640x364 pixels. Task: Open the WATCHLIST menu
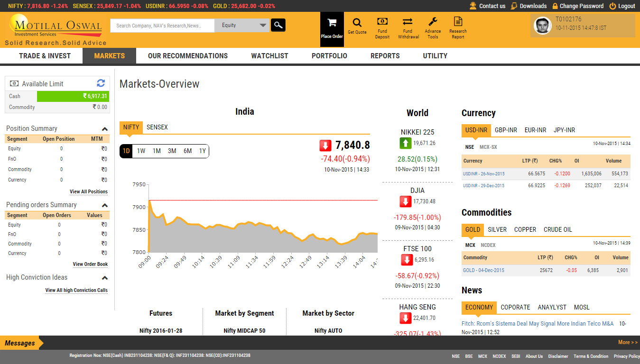tap(269, 56)
